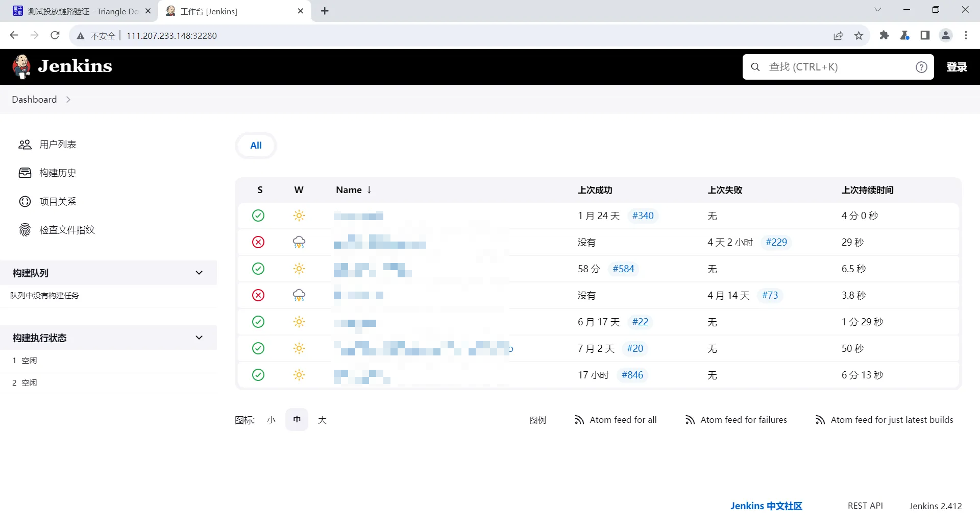The width and height of the screenshot is (980, 526).
Task: Click the sunny weather icon for build #340
Action: pyautogui.click(x=299, y=216)
